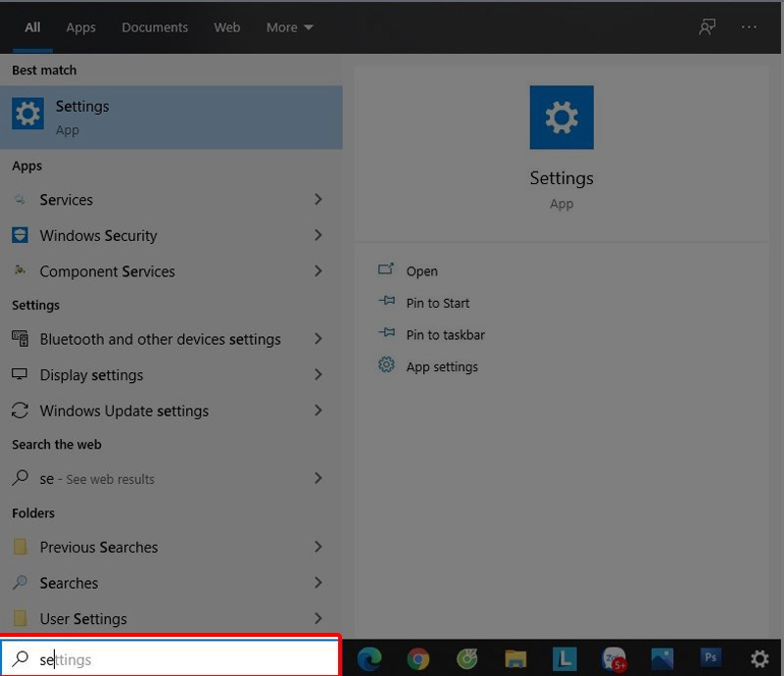Open the More filter dropdown

[x=289, y=27]
